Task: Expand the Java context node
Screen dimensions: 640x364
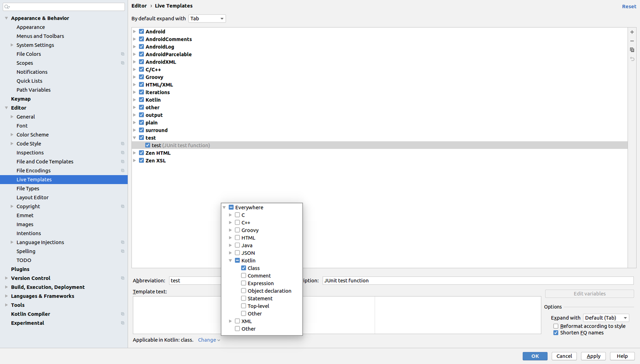Action: point(230,245)
